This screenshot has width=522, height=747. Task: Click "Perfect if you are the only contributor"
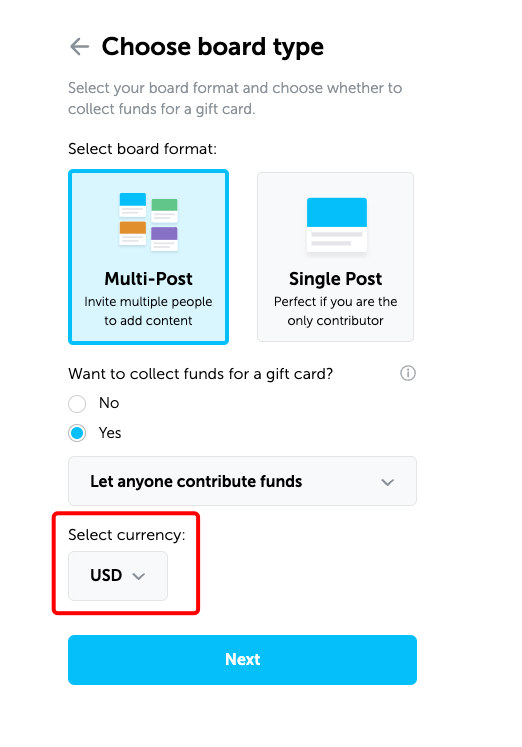coord(335,311)
